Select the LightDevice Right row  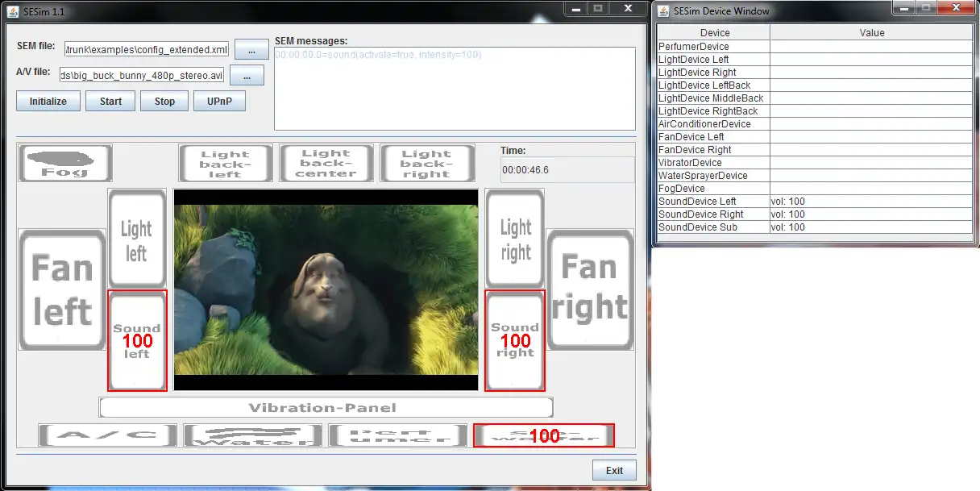816,73
